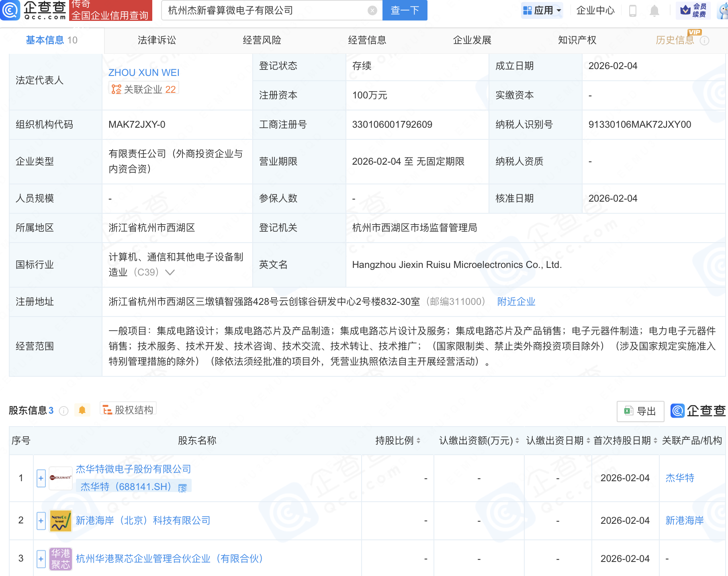Viewport: 728px width, 576px height.
Task: Switch to the 知识产权 tab
Action: click(x=577, y=40)
